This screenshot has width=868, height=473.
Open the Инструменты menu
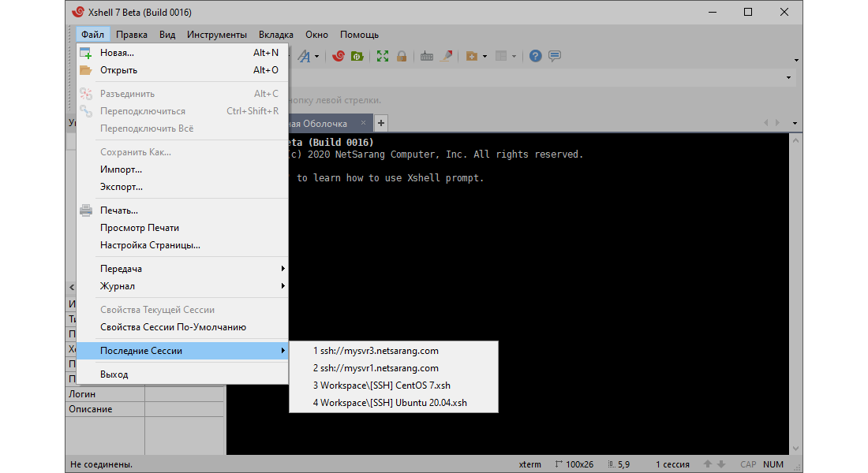217,35
